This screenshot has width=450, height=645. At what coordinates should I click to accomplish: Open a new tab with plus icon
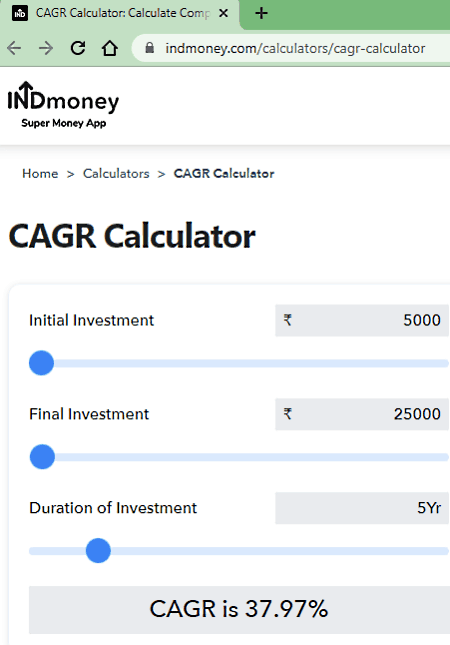click(261, 13)
